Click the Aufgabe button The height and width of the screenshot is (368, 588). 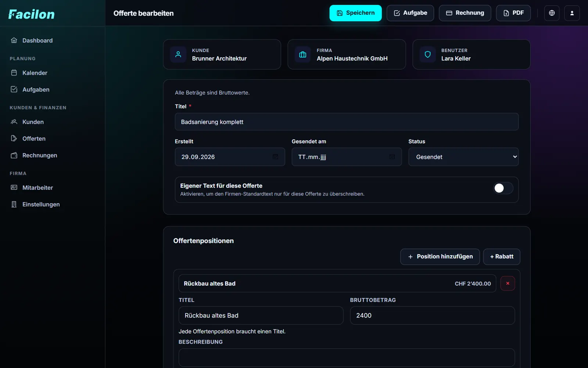point(410,13)
